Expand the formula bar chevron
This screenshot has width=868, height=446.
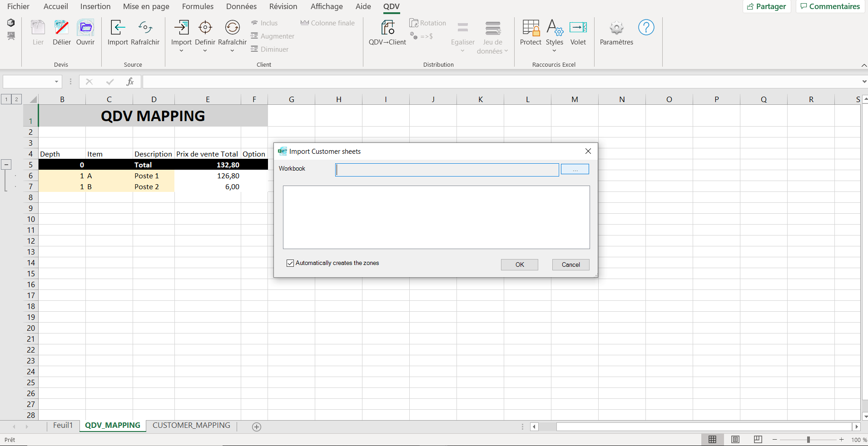click(x=864, y=82)
